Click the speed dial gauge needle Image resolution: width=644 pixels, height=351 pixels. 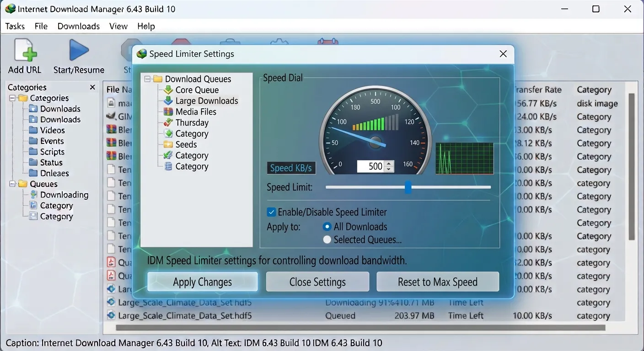click(358, 137)
